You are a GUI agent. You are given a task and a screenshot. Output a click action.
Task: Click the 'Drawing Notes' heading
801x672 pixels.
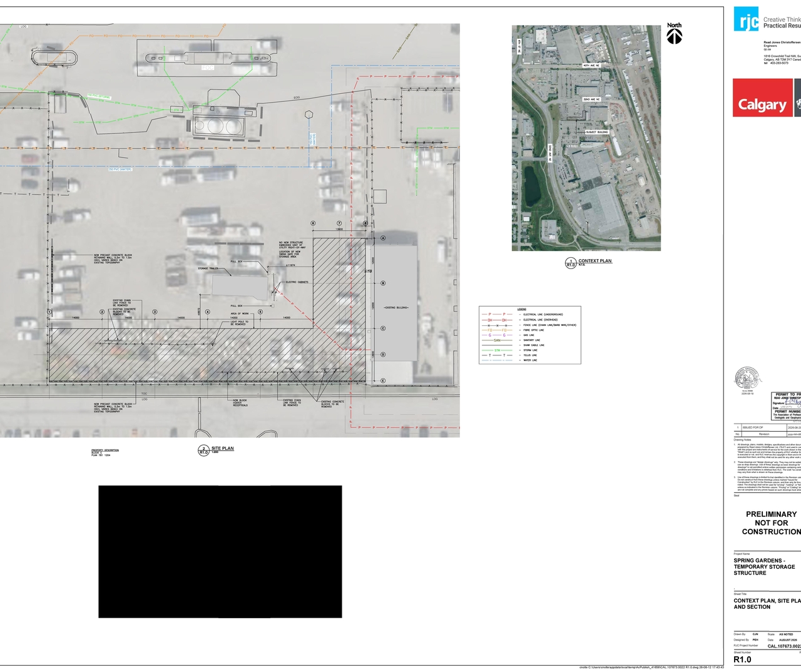tap(742, 440)
